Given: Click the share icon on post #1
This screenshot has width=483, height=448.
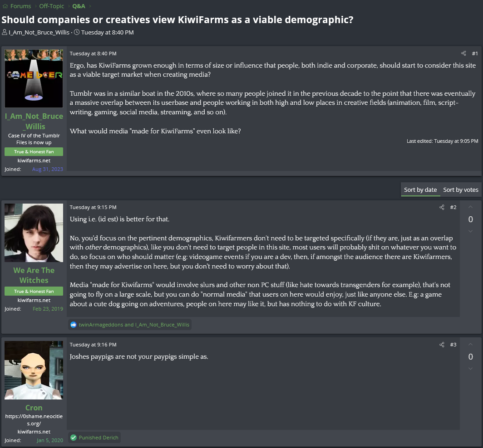Looking at the screenshot, I should [x=463, y=54].
